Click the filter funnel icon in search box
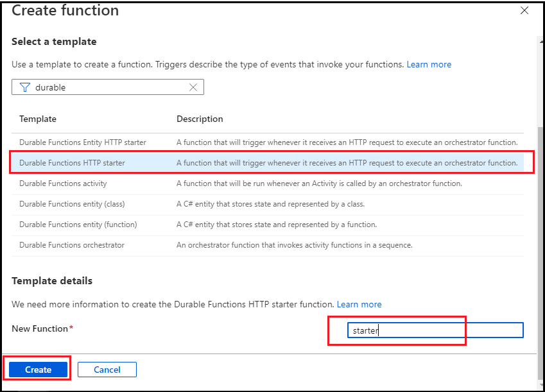The width and height of the screenshot is (545, 392). click(x=25, y=87)
